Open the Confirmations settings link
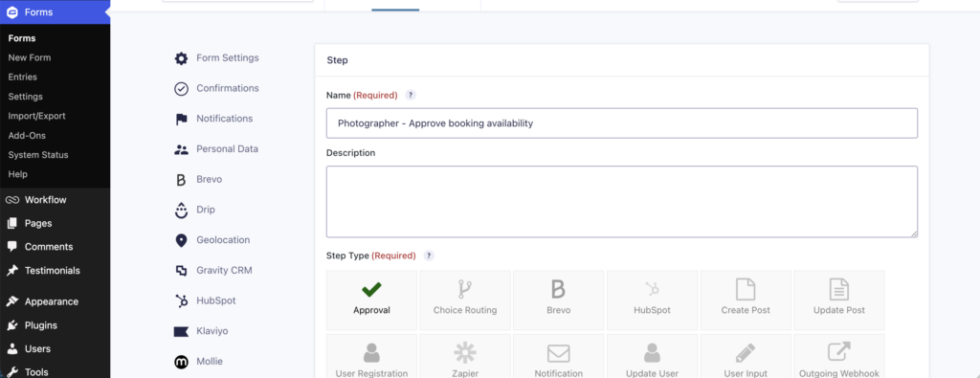 coord(228,88)
